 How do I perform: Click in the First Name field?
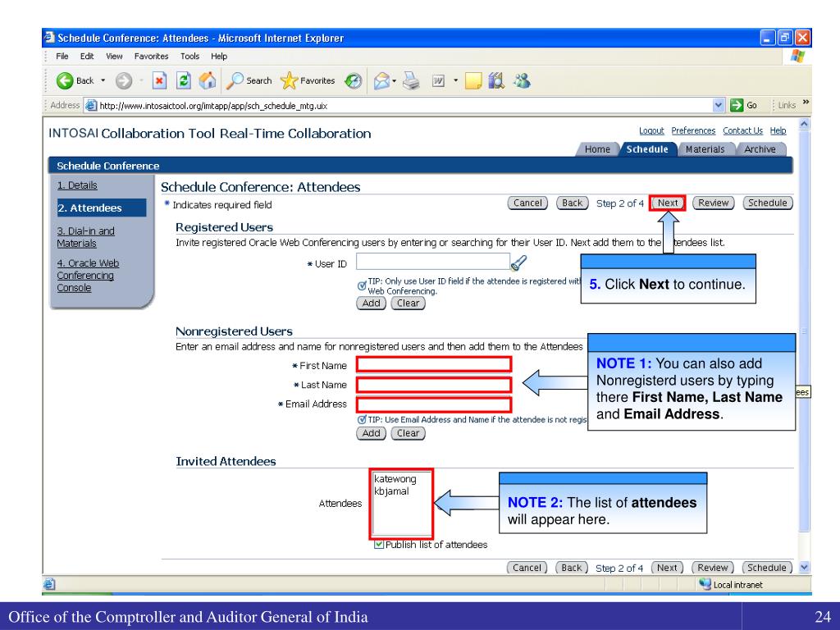coord(433,364)
